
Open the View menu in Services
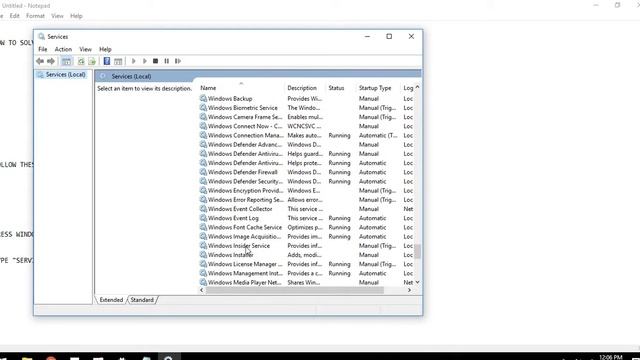coord(85,49)
